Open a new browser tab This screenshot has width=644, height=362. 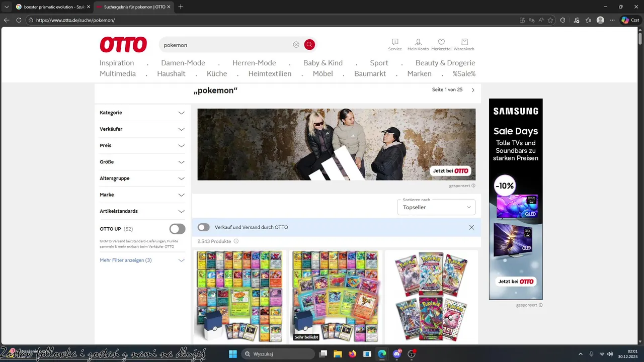coord(181,7)
